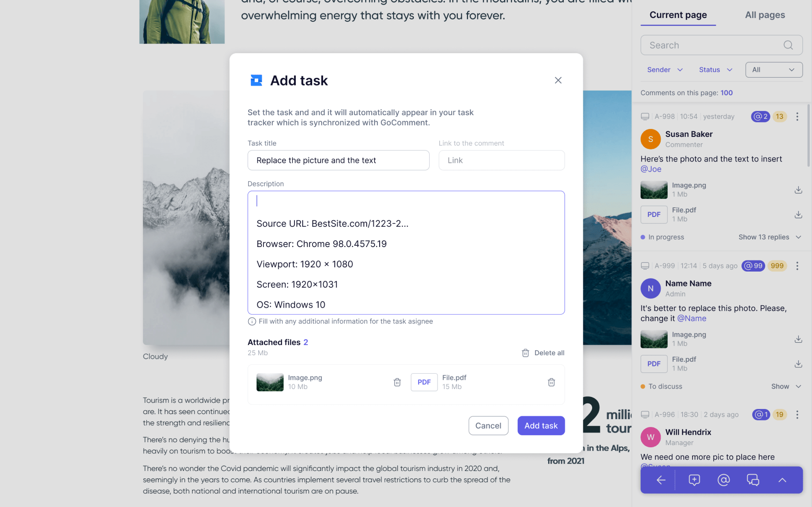Delete Image.png from attached files
Viewport: 812px width, 507px height.
tap(397, 382)
